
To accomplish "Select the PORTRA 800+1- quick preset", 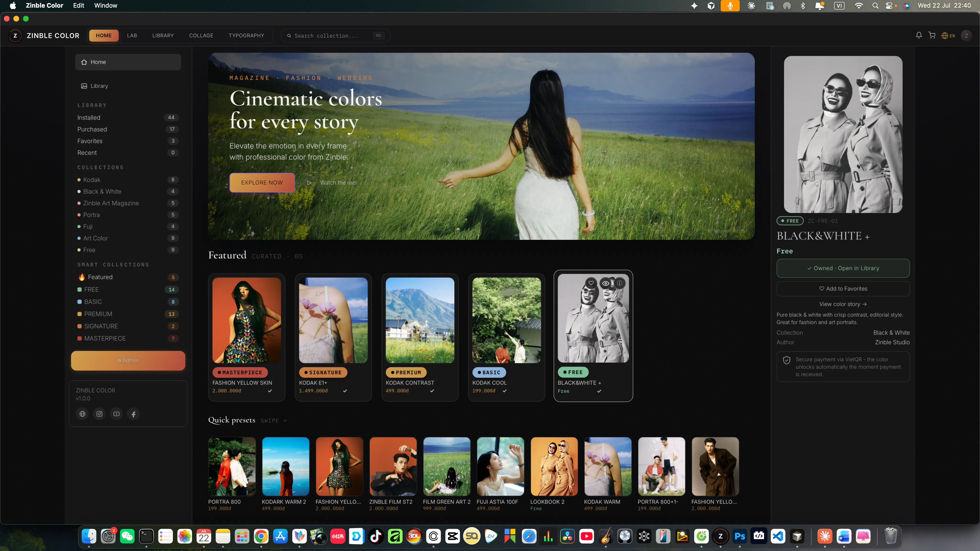I will coord(662,474).
